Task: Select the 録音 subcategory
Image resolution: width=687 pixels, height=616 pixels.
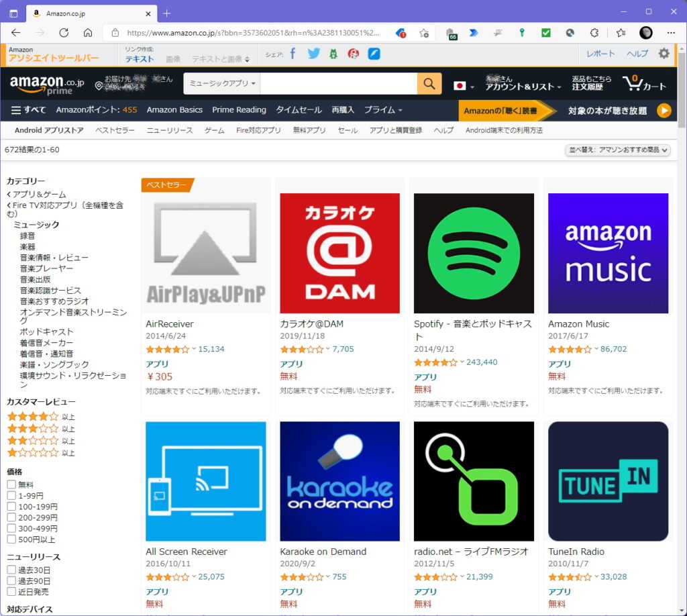Action: [28, 236]
